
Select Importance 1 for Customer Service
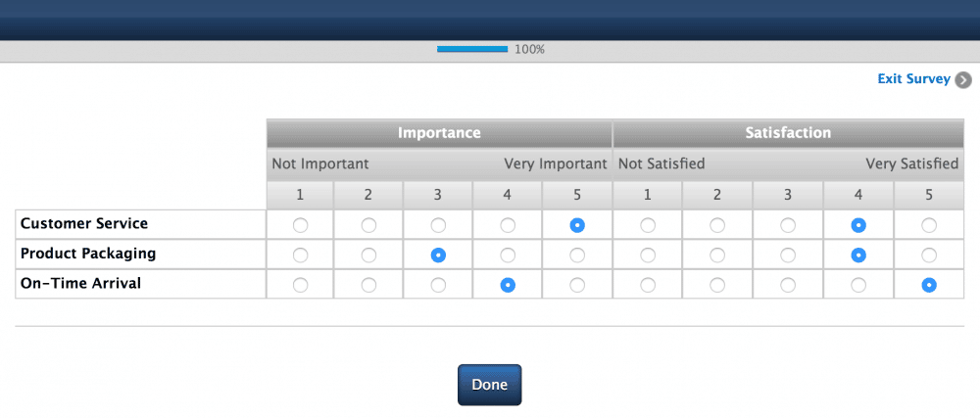click(301, 225)
